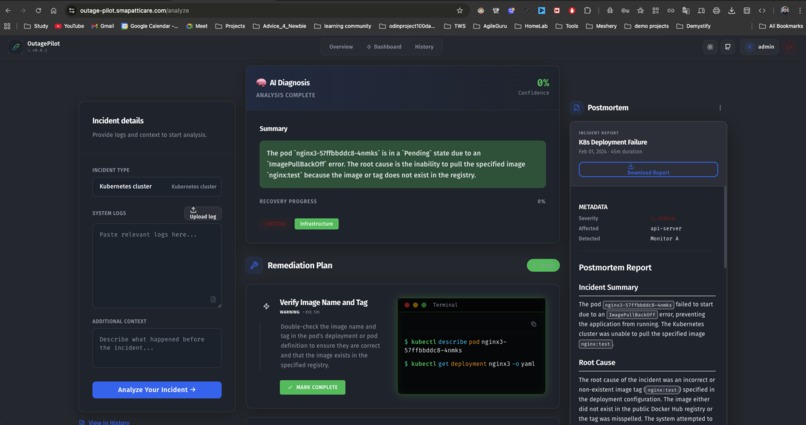Click the step icon beside Verify Image Name
The image size is (806, 425).
click(266, 306)
